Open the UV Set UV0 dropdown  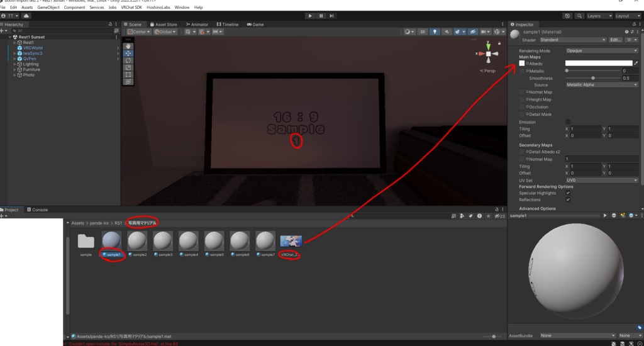pos(602,180)
